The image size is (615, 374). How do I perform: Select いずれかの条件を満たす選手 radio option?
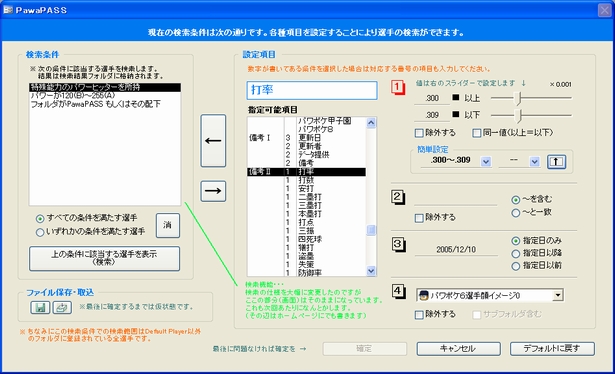[x=40, y=232]
